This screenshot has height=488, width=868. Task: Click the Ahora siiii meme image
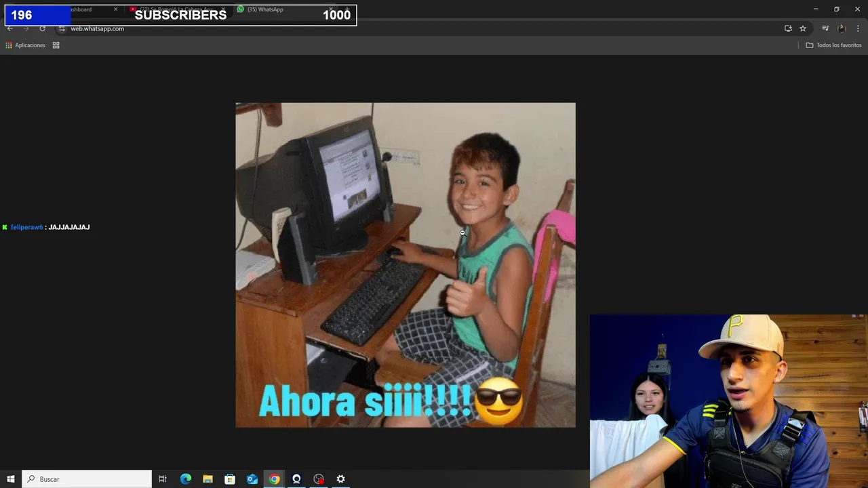406,265
